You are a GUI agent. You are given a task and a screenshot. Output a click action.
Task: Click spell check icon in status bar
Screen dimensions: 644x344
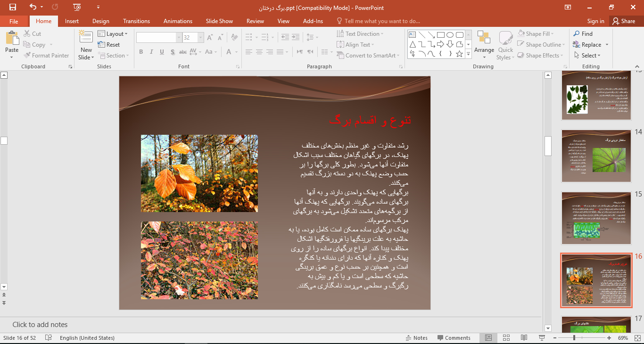49,338
